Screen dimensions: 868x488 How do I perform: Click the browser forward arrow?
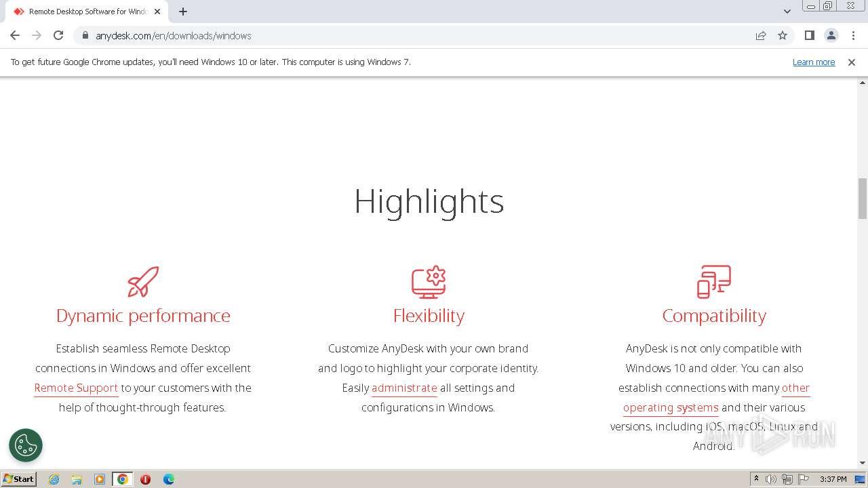click(37, 35)
